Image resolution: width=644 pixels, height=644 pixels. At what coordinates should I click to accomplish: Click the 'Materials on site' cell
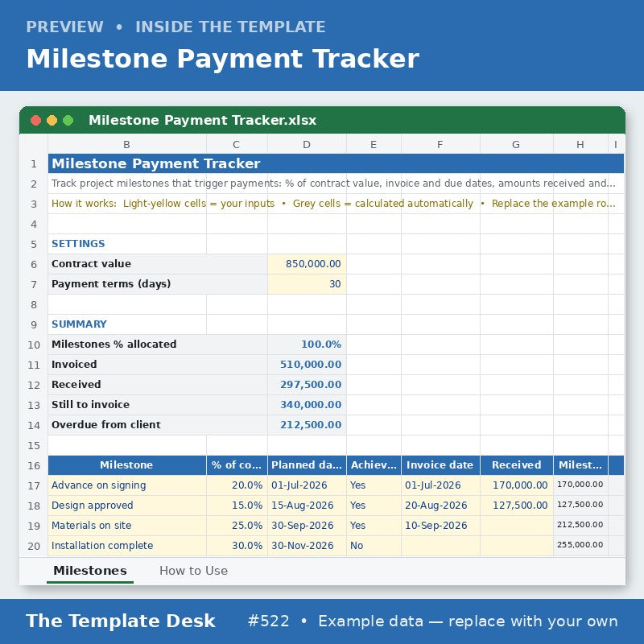[127, 526]
